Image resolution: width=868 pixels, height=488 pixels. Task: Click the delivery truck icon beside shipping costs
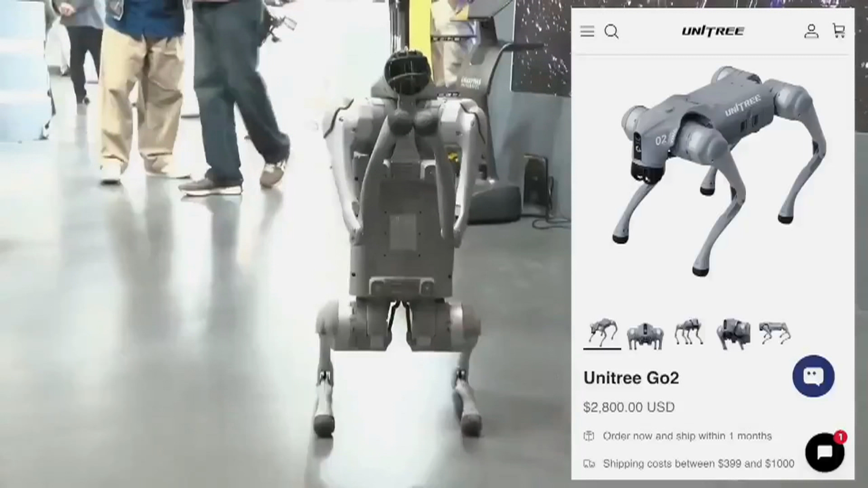589,464
